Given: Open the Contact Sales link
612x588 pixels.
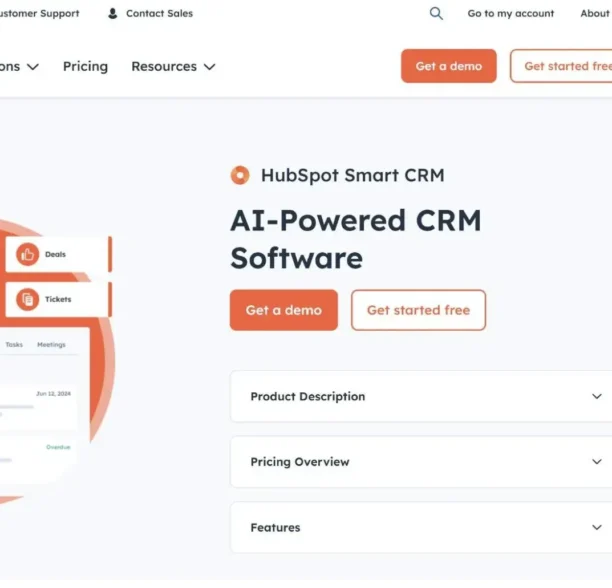Looking at the screenshot, I should click(x=159, y=14).
